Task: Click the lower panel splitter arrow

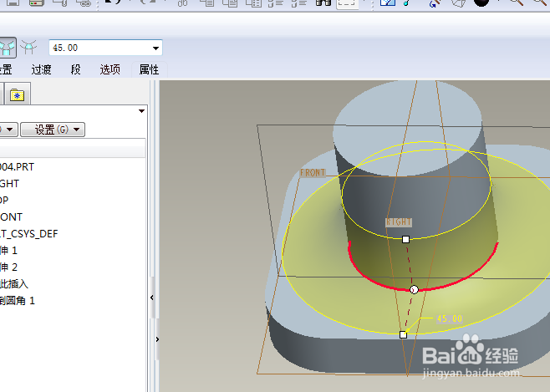Action: 157,339
